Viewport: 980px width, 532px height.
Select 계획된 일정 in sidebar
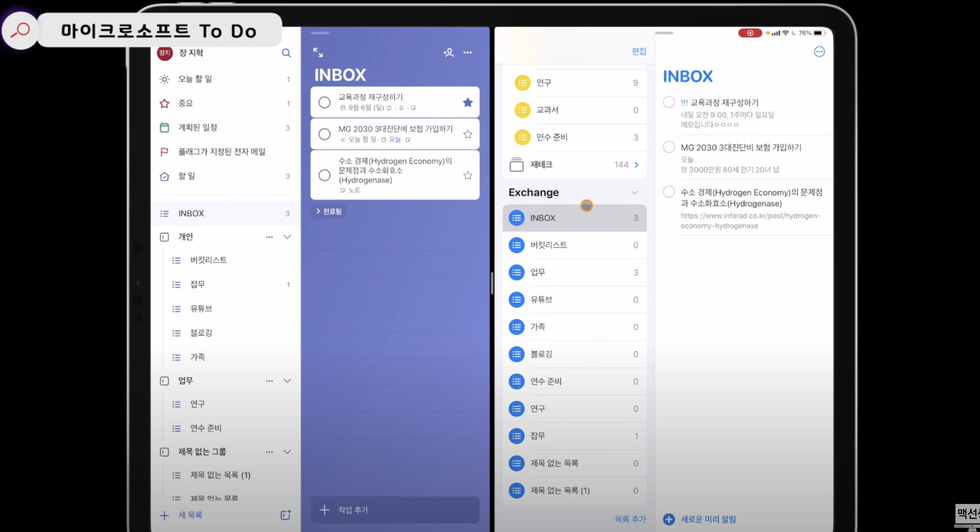coord(198,128)
